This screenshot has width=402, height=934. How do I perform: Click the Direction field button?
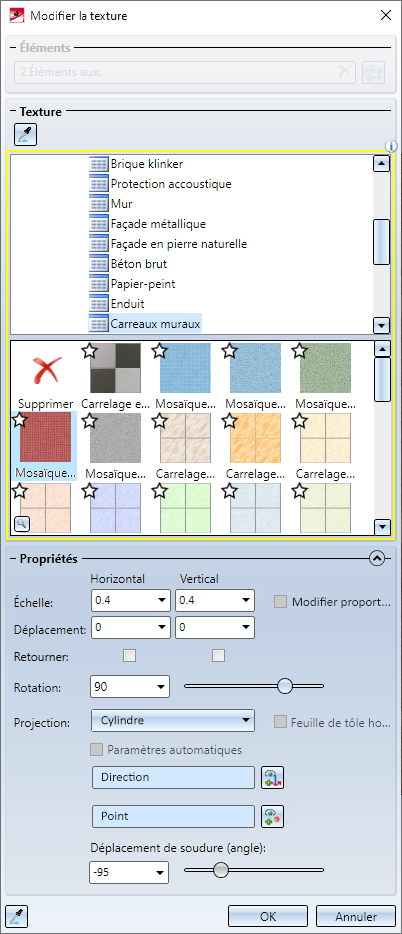(173, 777)
